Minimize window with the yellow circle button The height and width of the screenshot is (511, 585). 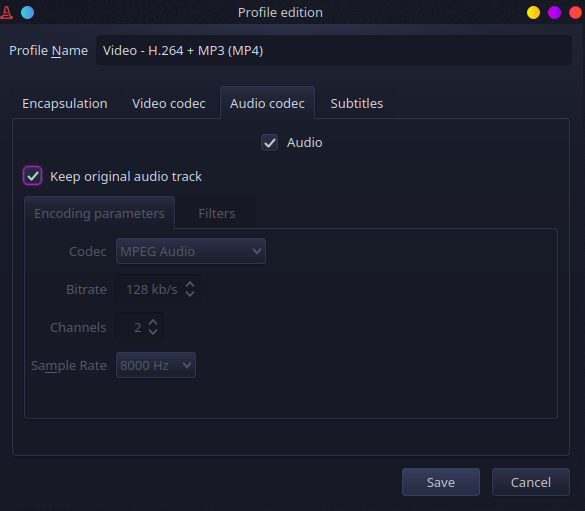(533, 13)
